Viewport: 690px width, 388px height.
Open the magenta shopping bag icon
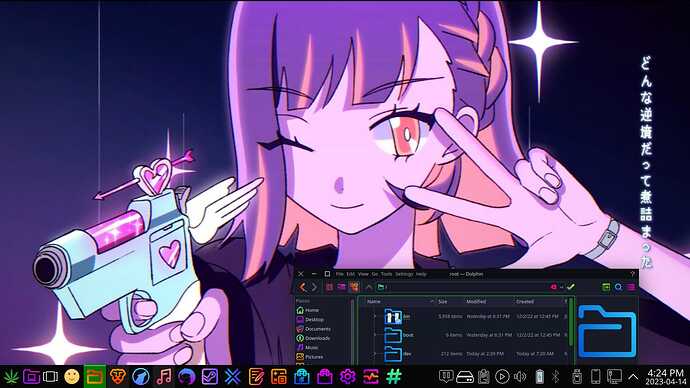324,377
